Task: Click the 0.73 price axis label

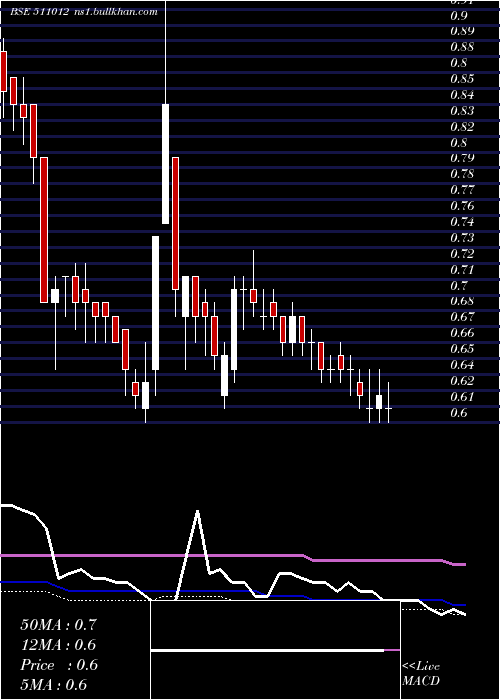Action: [462, 238]
